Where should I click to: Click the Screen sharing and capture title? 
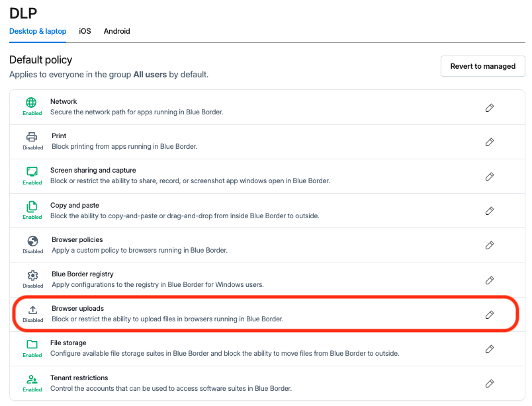pyautogui.click(x=93, y=171)
